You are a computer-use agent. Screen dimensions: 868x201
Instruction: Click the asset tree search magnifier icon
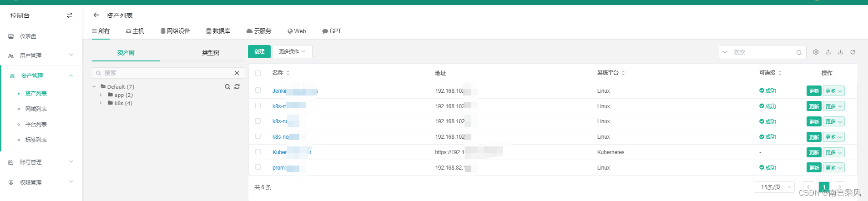coord(227,86)
